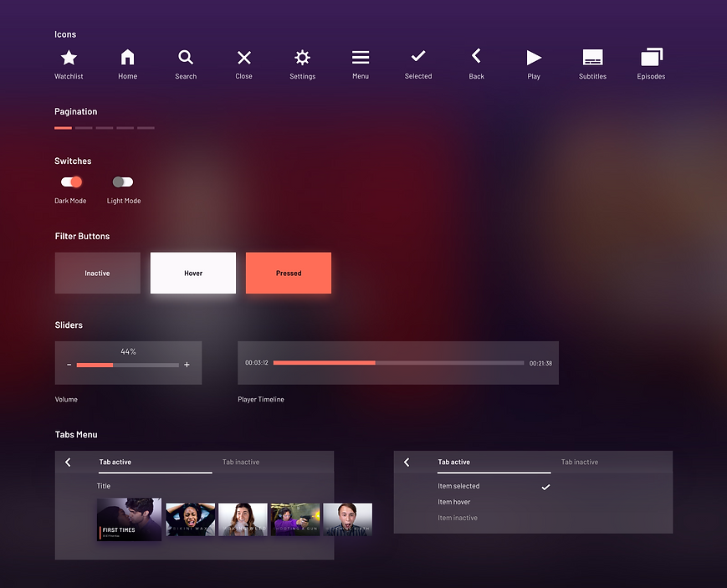Select the Tab active tab in the right menu
727x588 pixels.
tap(453, 462)
